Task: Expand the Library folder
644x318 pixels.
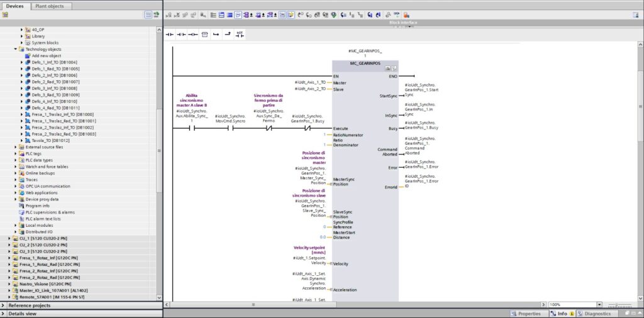Action: click(22, 36)
